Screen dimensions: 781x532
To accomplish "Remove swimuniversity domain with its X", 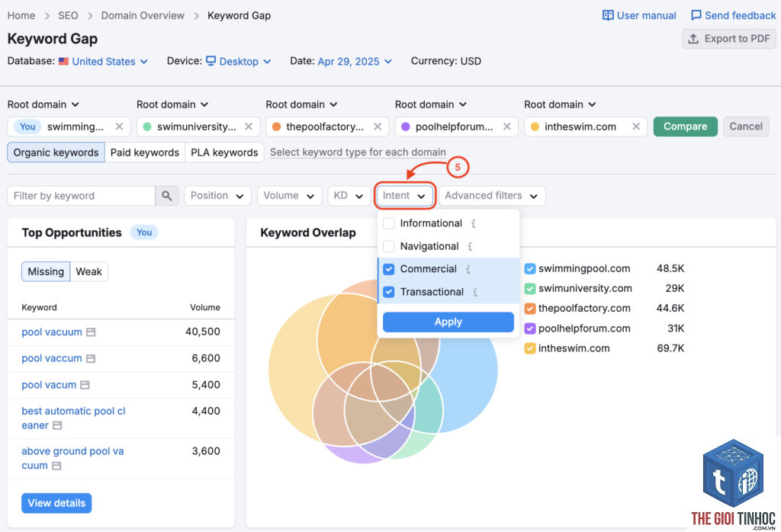I will [x=249, y=127].
